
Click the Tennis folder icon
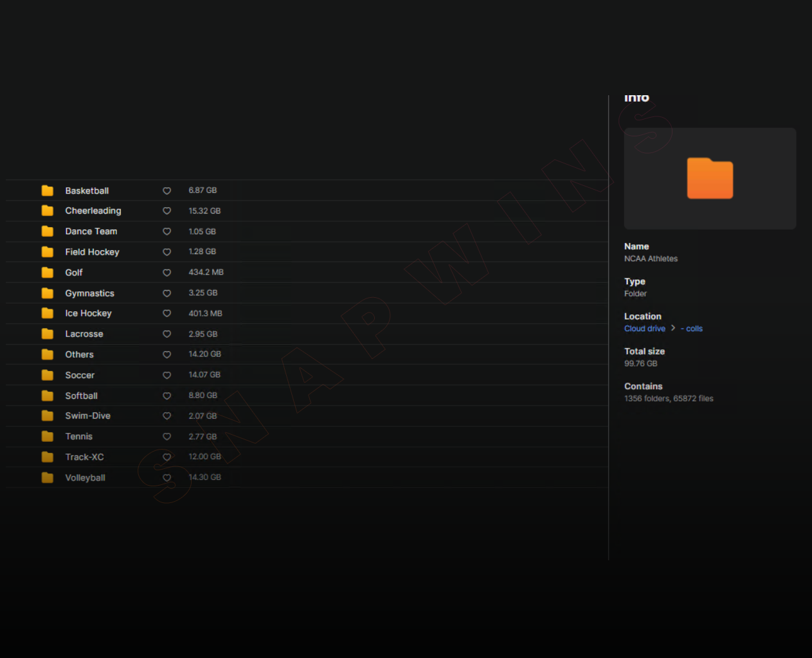[x=48, y=437]
